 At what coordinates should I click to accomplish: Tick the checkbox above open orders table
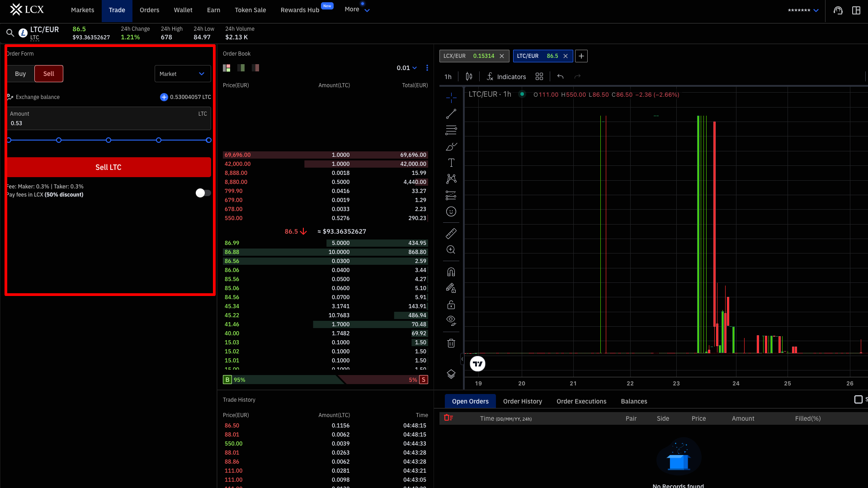click(x=859, y=399)
